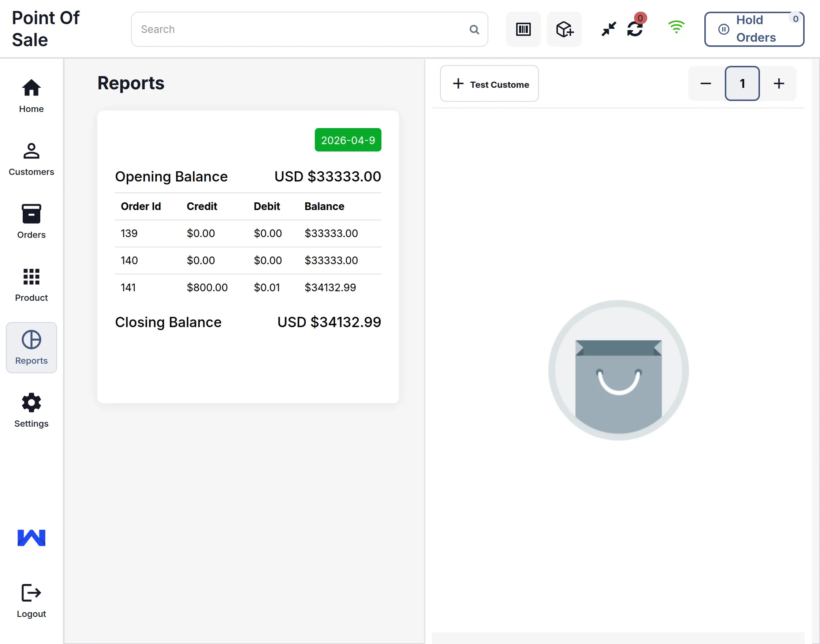Click the barcode scanner icon
820x644 pixels.
point(523,29)
